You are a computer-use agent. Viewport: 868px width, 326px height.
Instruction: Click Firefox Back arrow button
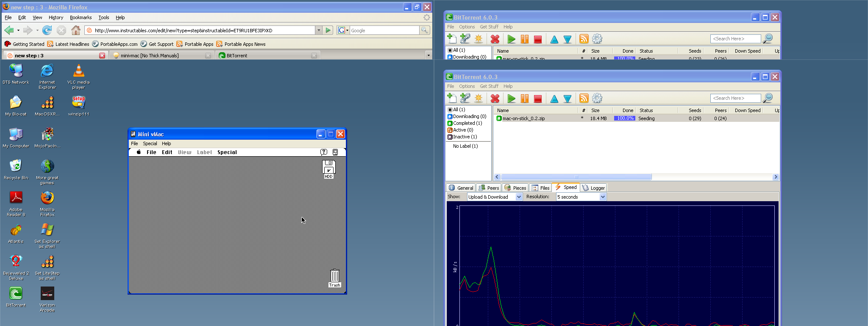[x=9, y=30]
